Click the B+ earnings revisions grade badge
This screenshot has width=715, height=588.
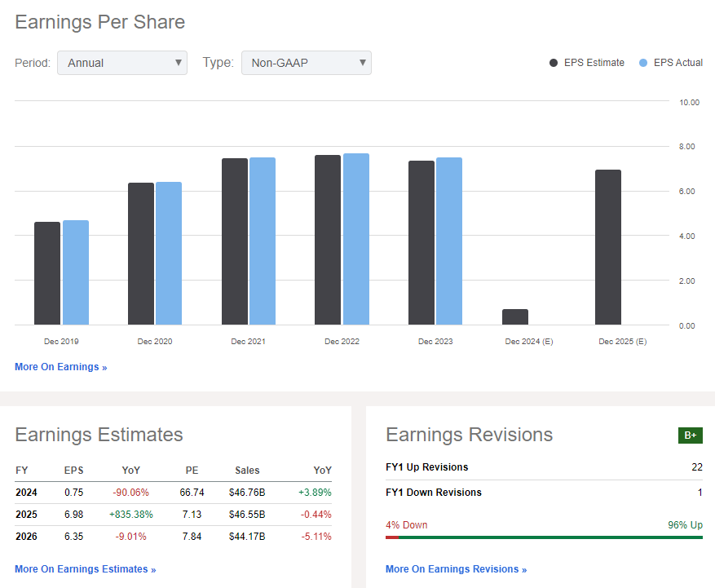pyautogui.click(x=691, y=435)
